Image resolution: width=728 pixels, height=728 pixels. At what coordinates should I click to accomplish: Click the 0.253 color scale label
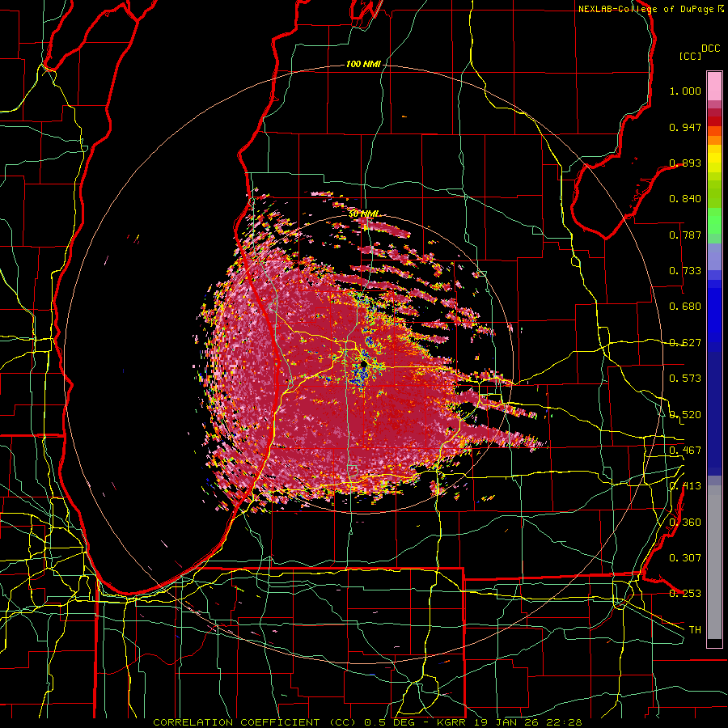685,594
